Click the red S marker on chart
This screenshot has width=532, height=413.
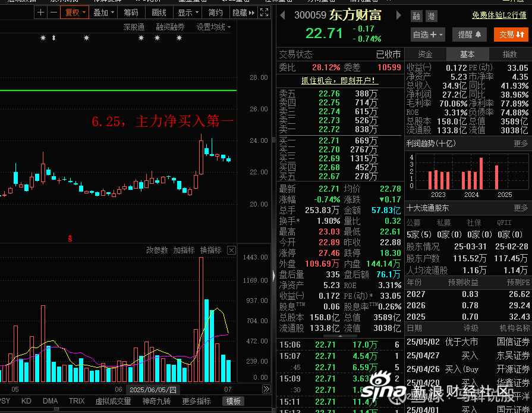tap(70, 239)
